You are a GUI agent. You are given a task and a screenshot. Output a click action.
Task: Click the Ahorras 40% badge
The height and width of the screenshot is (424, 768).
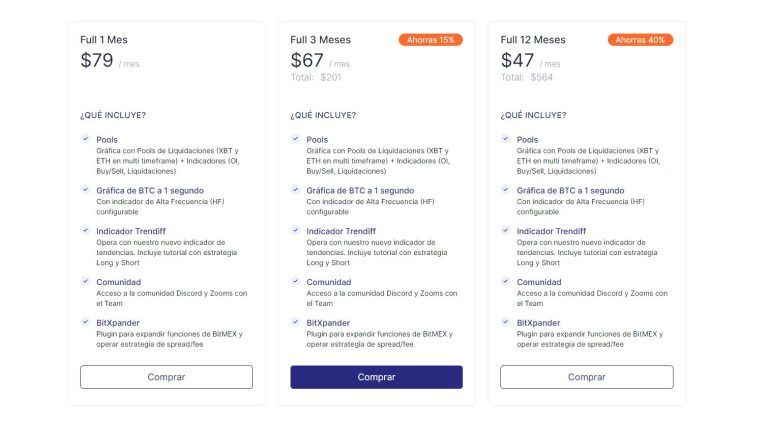640,40
